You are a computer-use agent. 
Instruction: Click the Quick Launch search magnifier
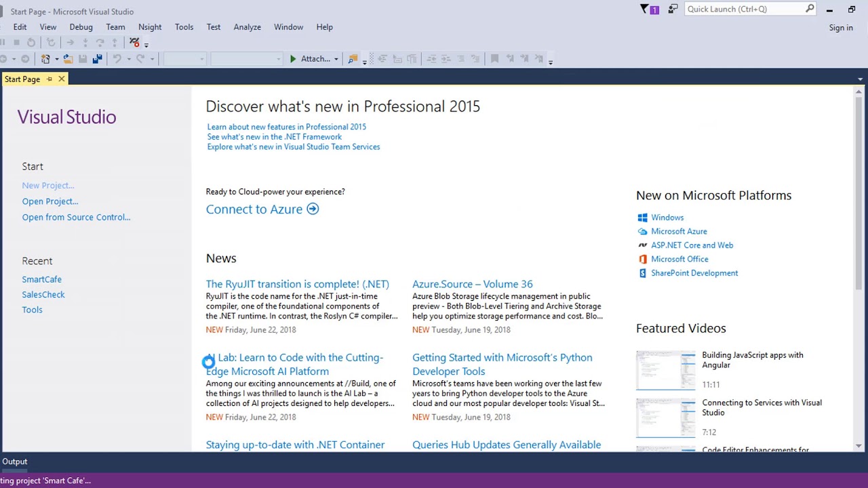coord(810,9)
